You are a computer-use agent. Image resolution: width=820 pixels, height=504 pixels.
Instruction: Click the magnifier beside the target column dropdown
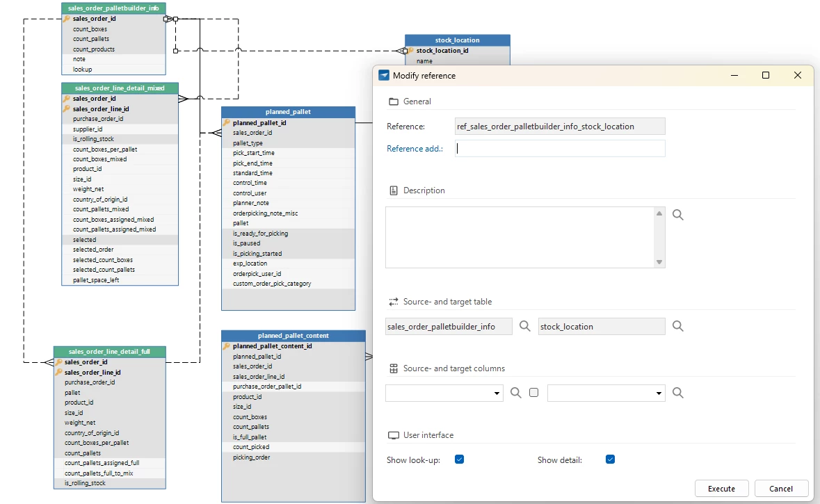677,393
